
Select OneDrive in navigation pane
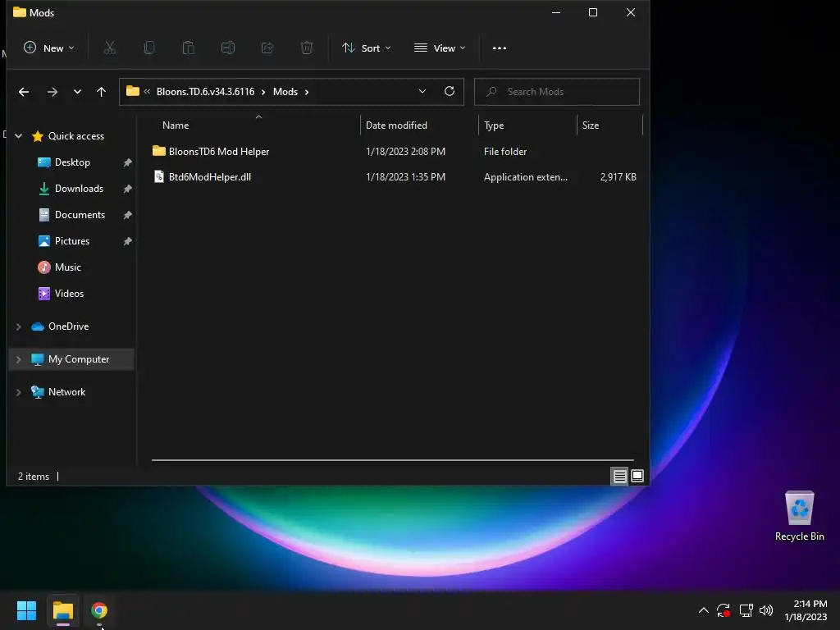pyautogui.click(x=69, y=326)
